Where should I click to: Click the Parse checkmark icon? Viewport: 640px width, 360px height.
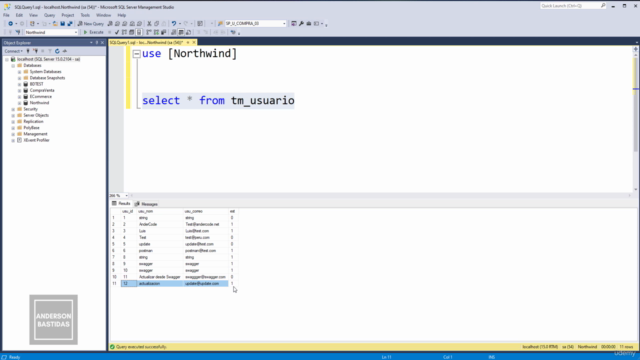pyautogui.click(x=117, y=32)
